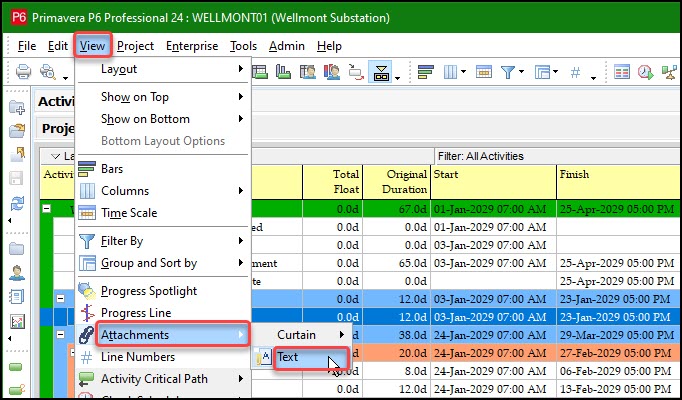Click the Timescale toolbar icon
This screenshot has width=682, height=400.
click(484, 72)
